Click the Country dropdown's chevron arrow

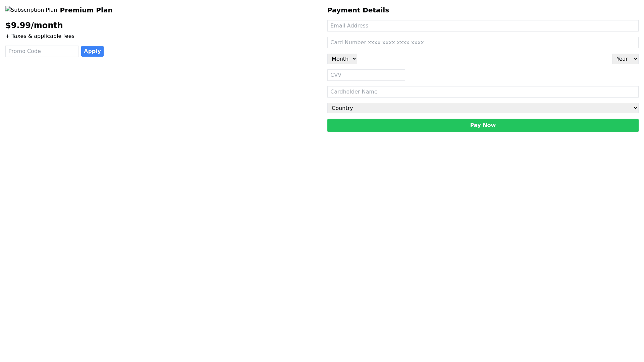pos(635,108)
